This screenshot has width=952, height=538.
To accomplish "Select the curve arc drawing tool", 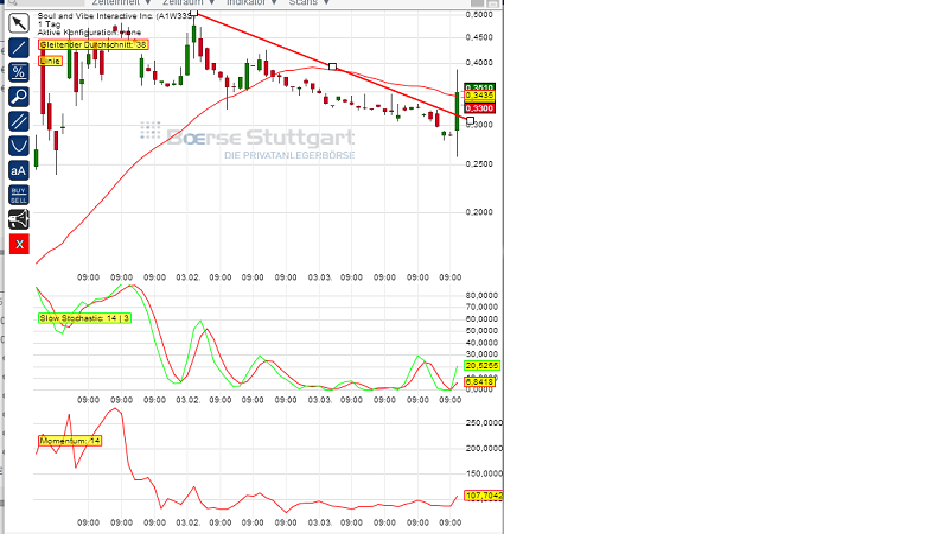I will (x=19, y=146).
